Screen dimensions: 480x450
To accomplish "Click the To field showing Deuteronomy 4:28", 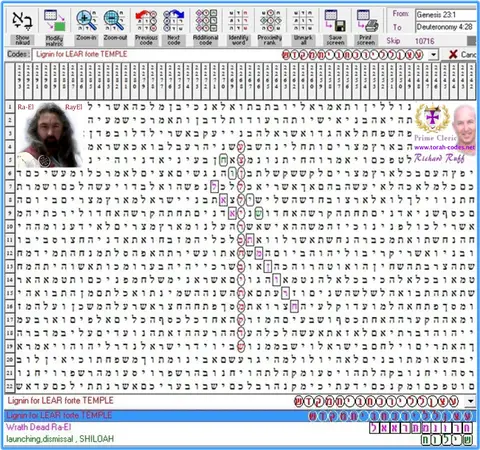I will tap(446, 27).
